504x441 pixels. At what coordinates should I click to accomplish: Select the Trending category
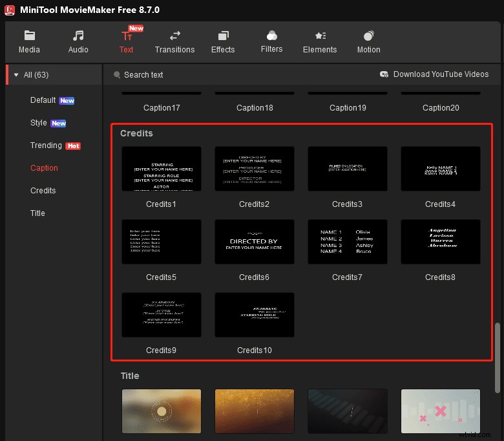[x=46, y=145]
